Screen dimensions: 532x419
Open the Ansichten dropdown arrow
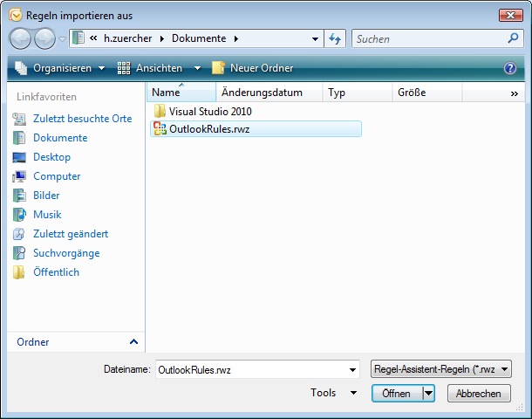(197, 68)
